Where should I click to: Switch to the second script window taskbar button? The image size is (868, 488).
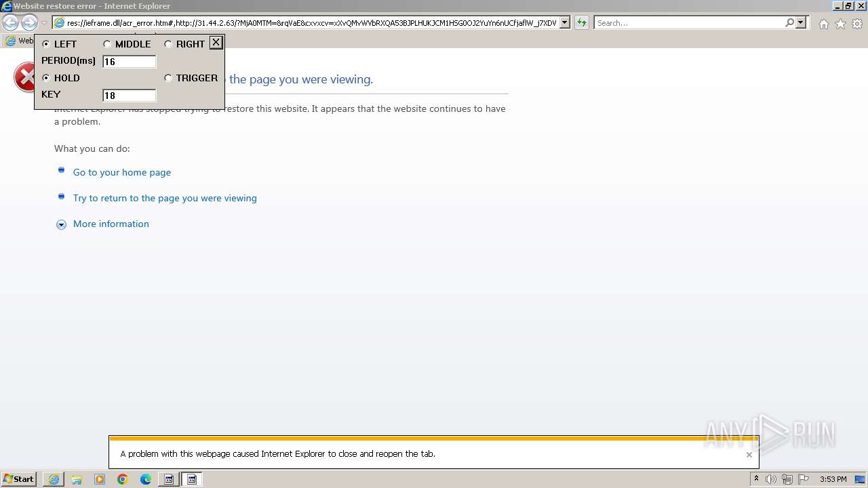(192, 479)
